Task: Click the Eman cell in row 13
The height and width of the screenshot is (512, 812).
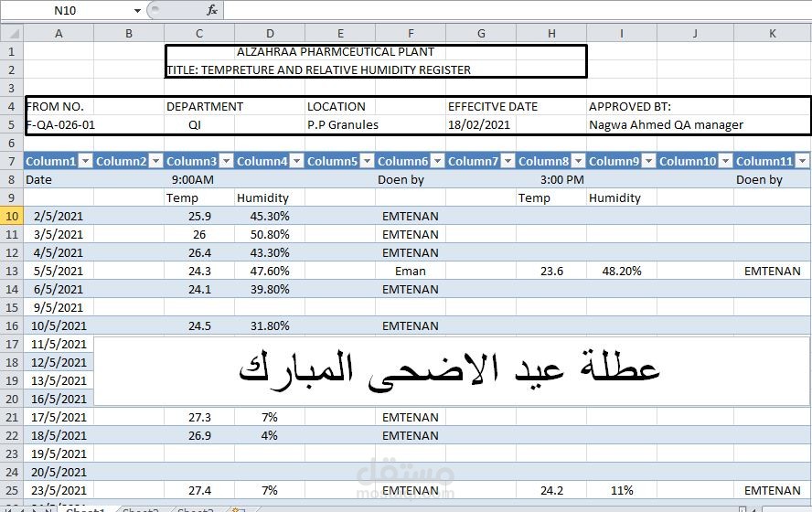Action: 411,271
